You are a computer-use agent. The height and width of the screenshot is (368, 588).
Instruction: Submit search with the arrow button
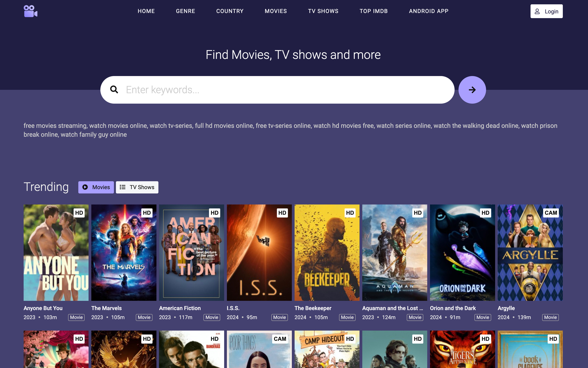472,90
